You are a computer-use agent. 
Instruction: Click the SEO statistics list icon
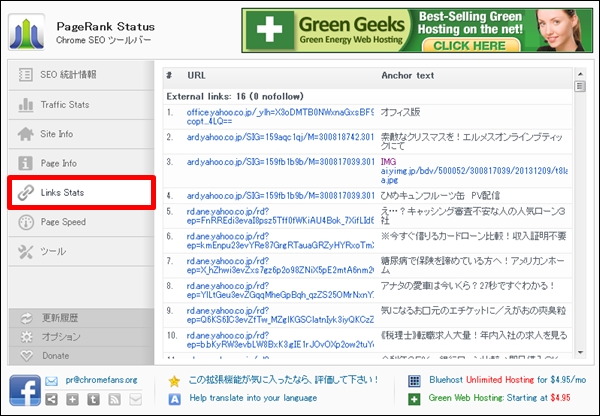pyautogui.click(x=26, y=75)
